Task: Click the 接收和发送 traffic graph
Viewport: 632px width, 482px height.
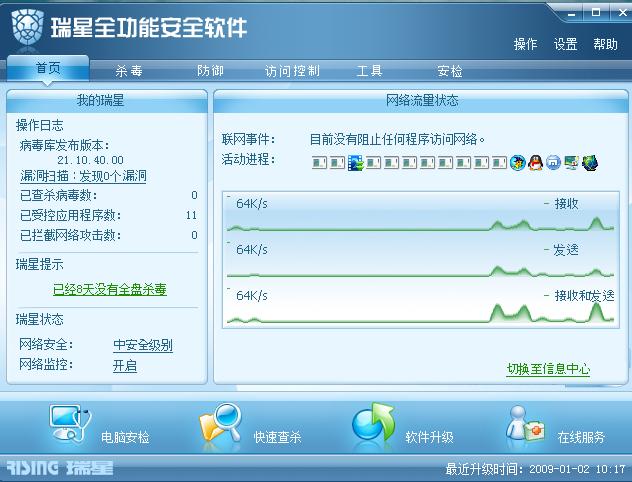Action: (x=421, y=305)
